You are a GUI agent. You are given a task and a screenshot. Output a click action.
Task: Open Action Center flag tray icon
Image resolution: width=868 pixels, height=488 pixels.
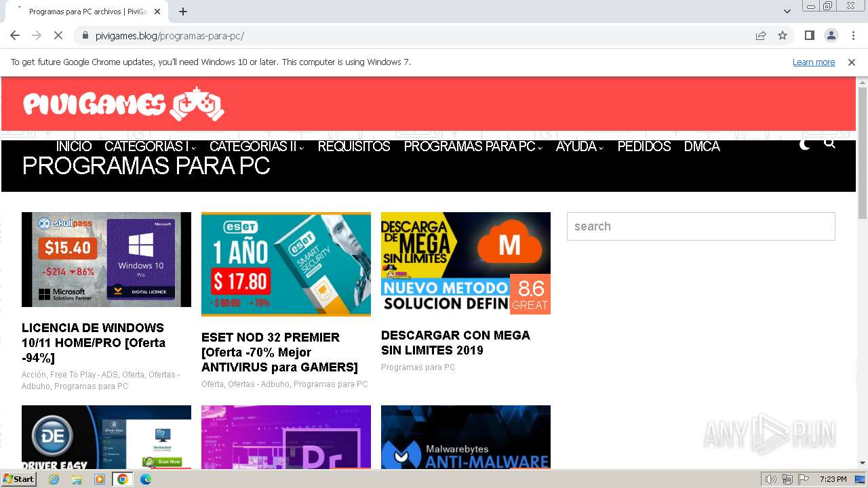[803, 479]
